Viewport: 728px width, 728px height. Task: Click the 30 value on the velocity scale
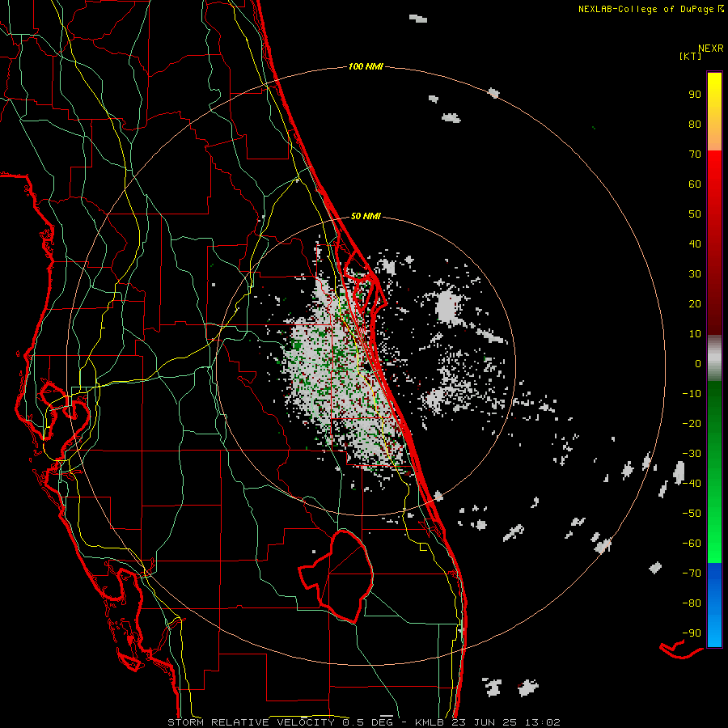695,274
